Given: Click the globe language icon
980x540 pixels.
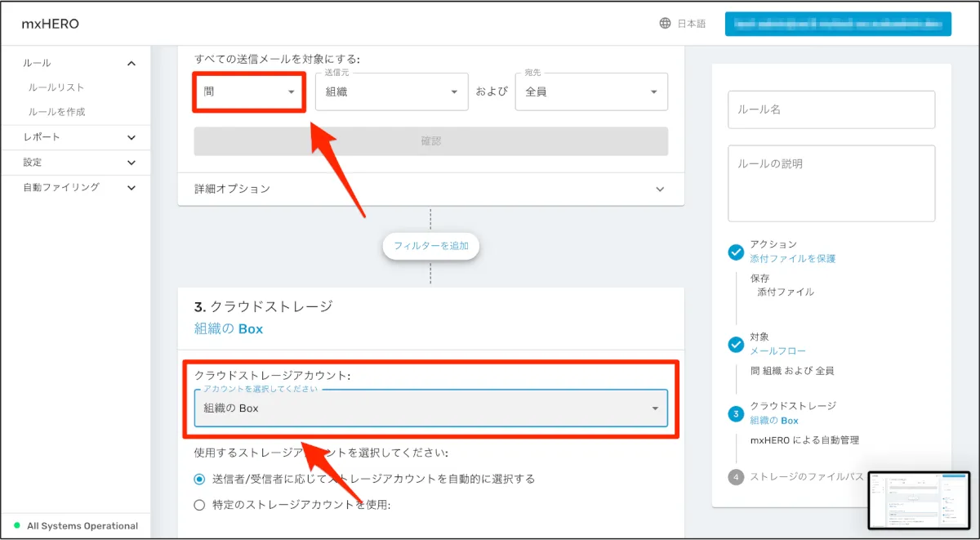Looking at the screenshot, I should click(666, 24).
